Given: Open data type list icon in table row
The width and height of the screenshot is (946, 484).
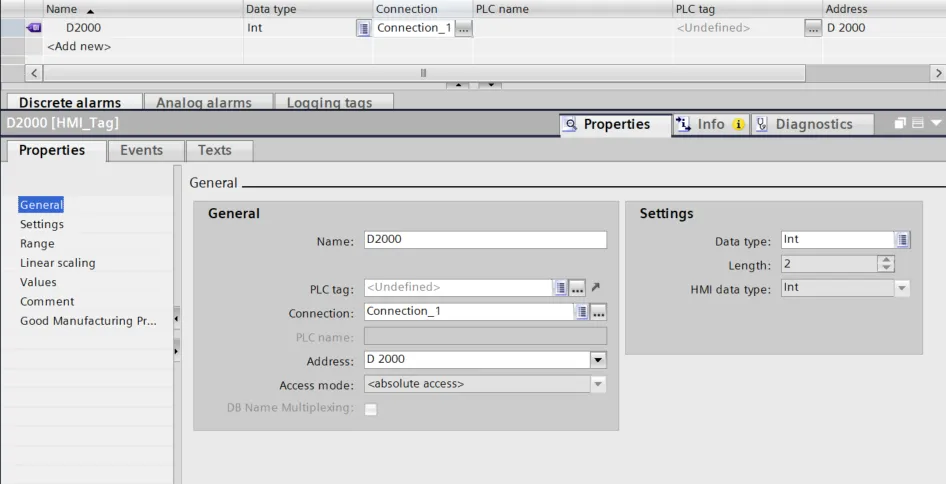Looking at the screenshot, I should 363,28.
